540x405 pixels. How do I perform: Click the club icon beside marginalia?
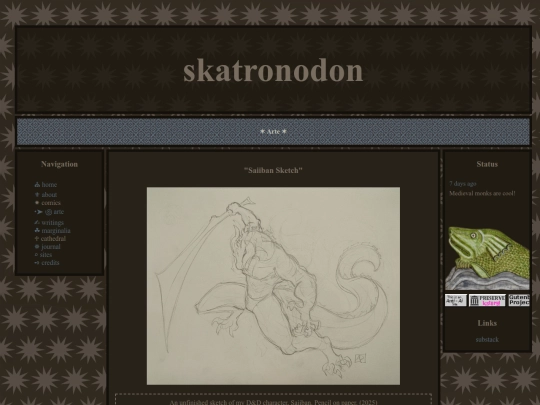pos(37,230)
